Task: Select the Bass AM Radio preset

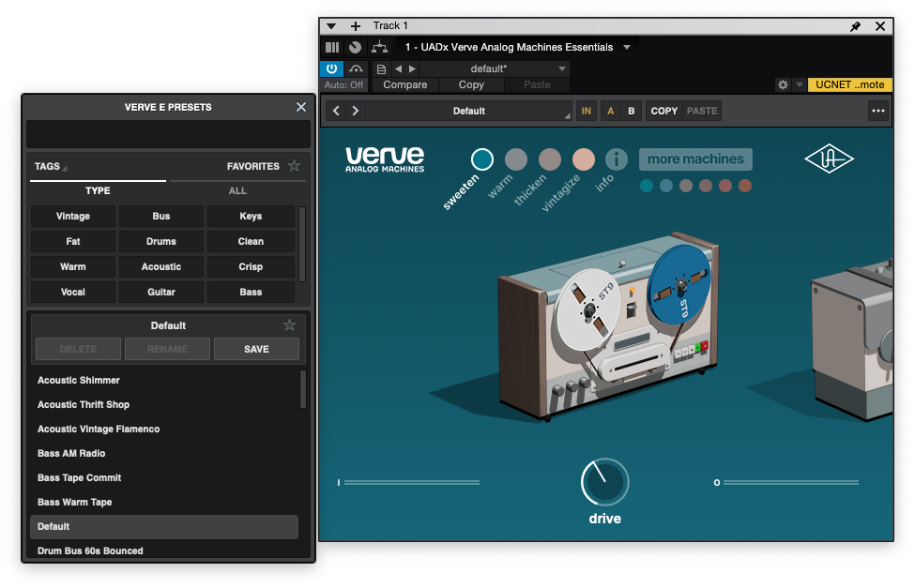Action: coord(164,453)
